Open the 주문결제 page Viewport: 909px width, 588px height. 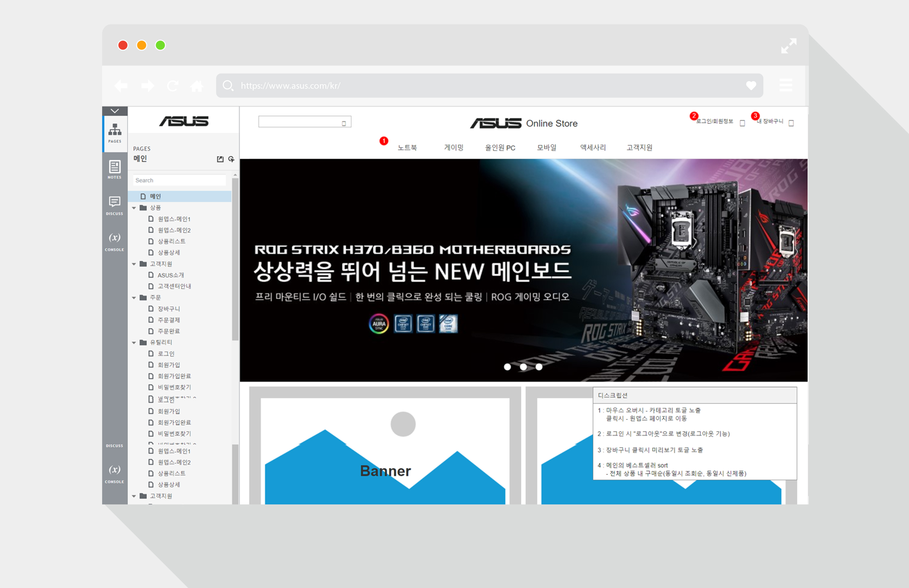168,320
